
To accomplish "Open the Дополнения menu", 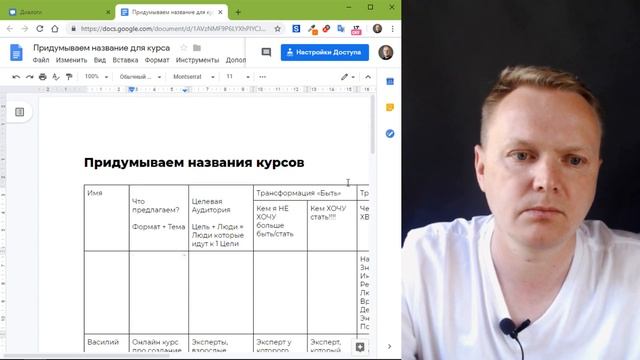I will (x=236, y=60).
